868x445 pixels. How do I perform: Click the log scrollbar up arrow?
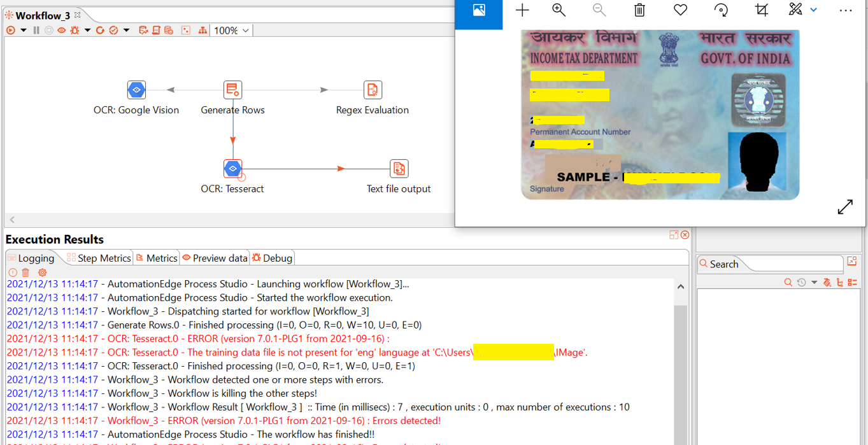(681, 287)
